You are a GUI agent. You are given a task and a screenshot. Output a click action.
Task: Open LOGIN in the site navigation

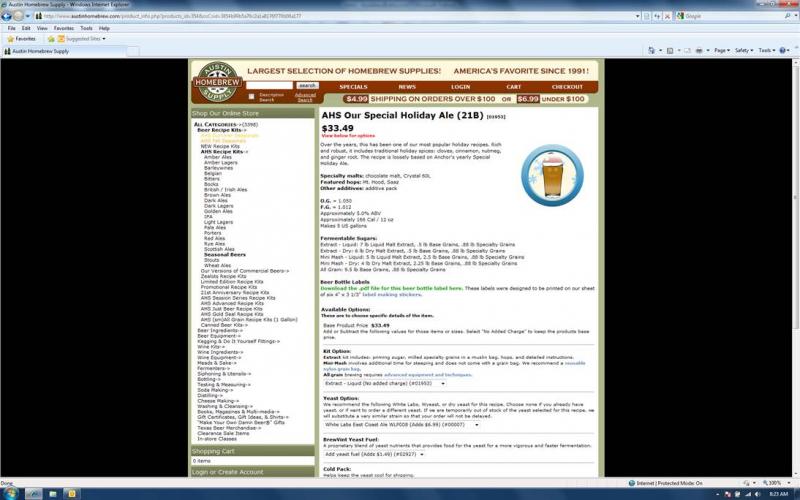pyautogui.click(x=460, y=87)
